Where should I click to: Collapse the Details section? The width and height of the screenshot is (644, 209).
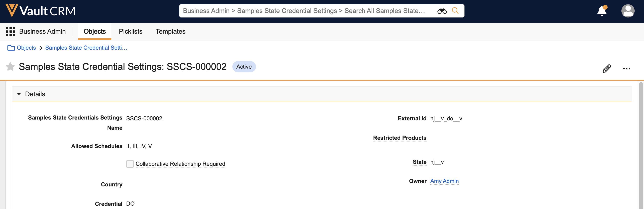[x=19, y=94]
